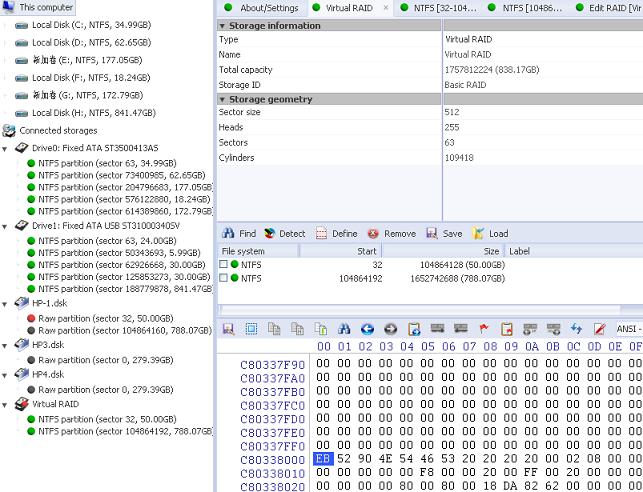Select Drive1 NTFS partition sector 188779878, 841.47GB
The image size is (643, 492).
(125, 289)
